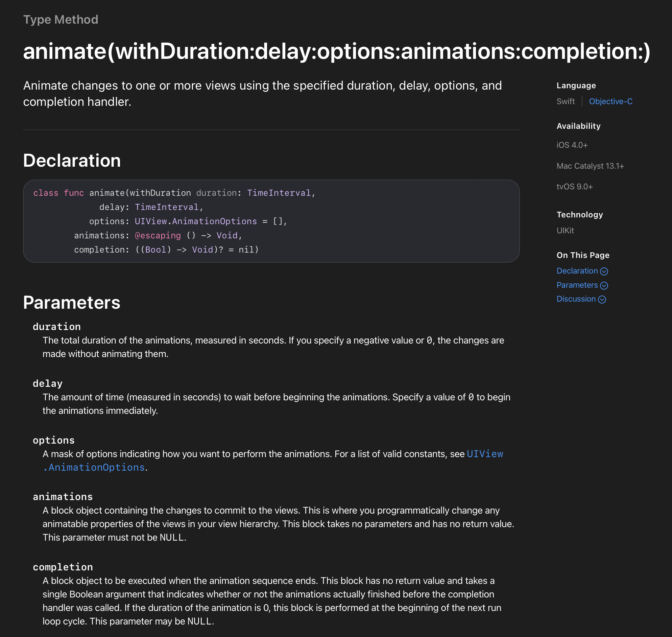Click TimeInterval type on the withDuration line
This screenshot has width=672, height=637.
pos(278,193)
